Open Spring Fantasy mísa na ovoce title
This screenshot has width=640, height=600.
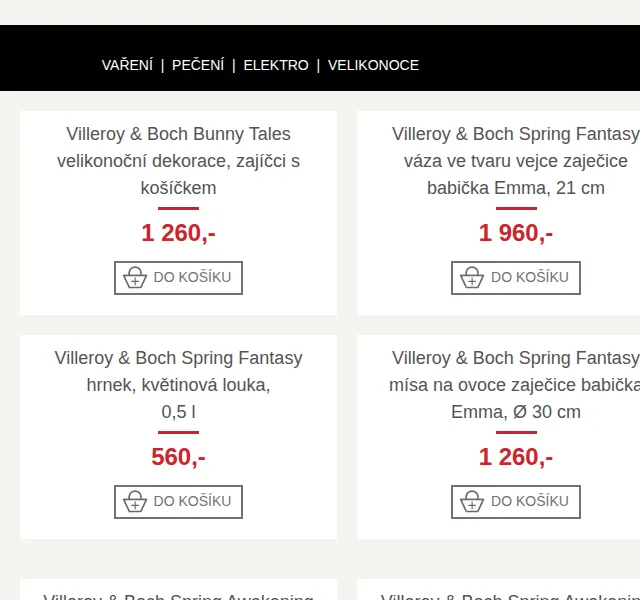515,385
